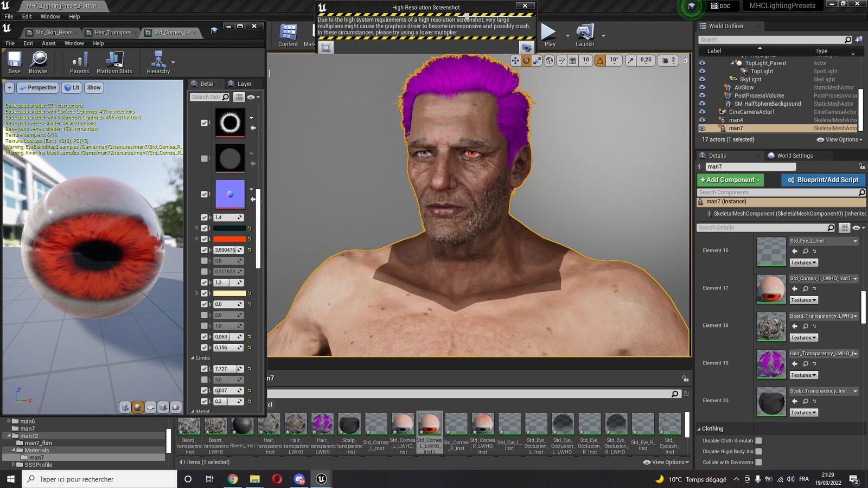Click Windows taskbar search box

(99, 479)
